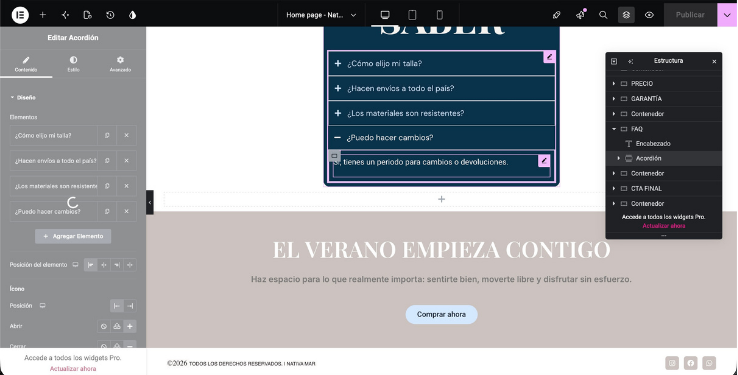Viewport: 738px width, 375px height.
Task: Duplicate the '¿Hacen envíos a todo el país?' item
Action: pyautogui.click(x=107, y=161)
